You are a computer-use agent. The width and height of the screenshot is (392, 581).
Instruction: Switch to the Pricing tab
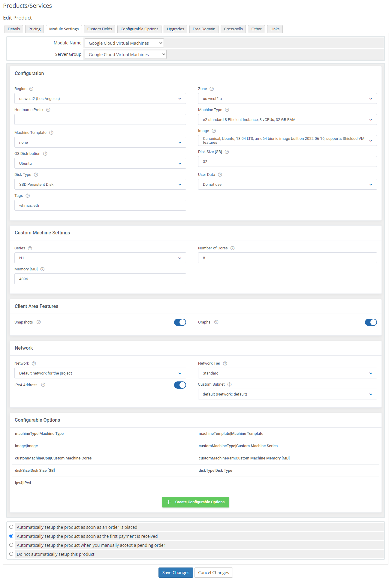coord(35,29)
